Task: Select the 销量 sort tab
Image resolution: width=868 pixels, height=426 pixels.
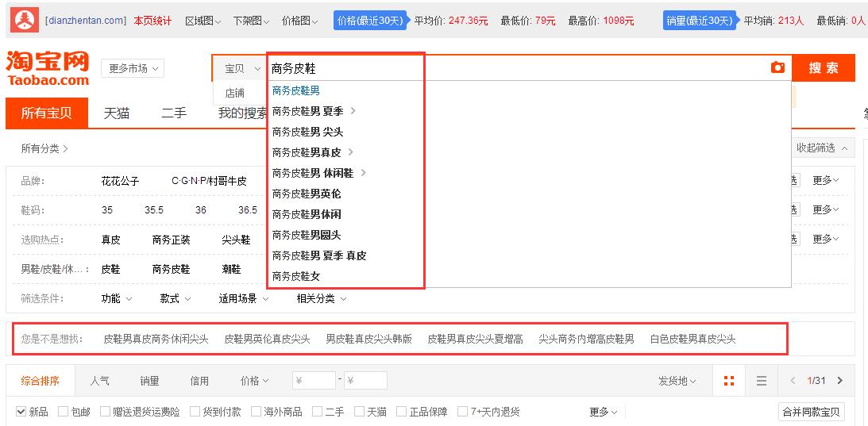Action: (149, 381)
